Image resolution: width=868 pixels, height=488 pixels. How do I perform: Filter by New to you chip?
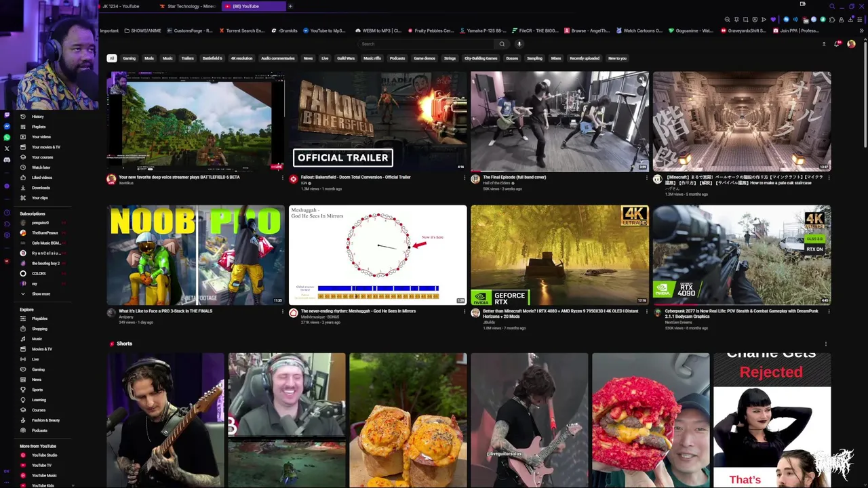pyautogui.click(x=617, y=58)
